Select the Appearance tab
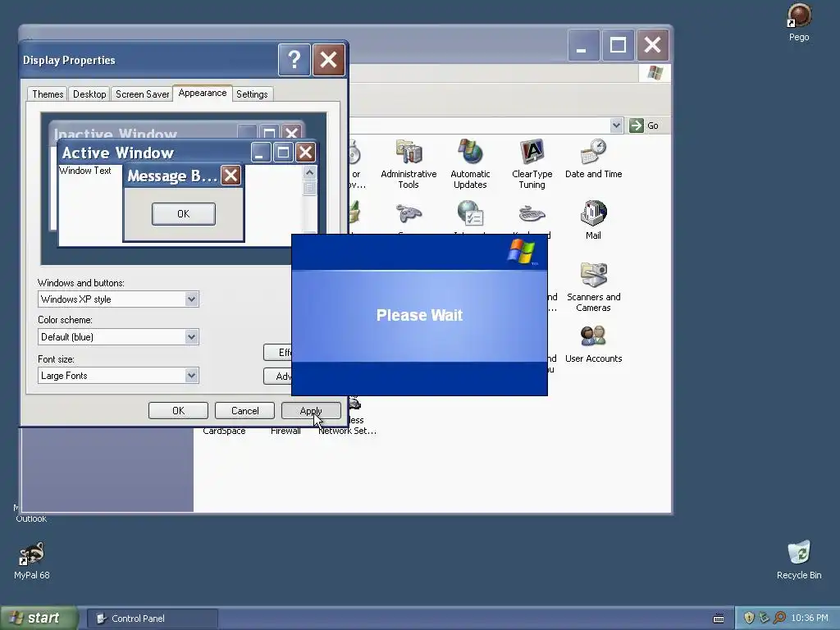The height and width of the screenshot is (630, 840). point(203,93)
